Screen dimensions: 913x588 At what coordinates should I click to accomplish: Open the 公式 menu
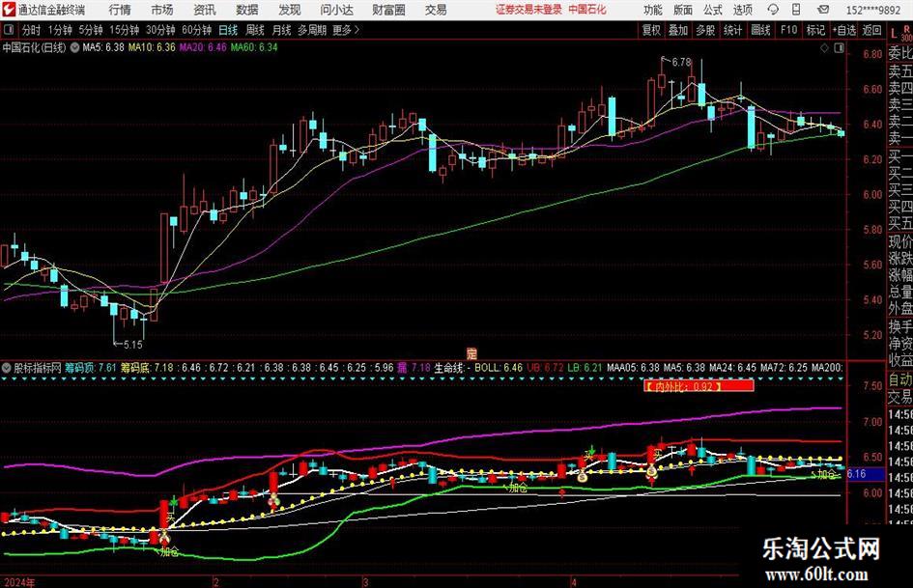click(x=713, y=10)
